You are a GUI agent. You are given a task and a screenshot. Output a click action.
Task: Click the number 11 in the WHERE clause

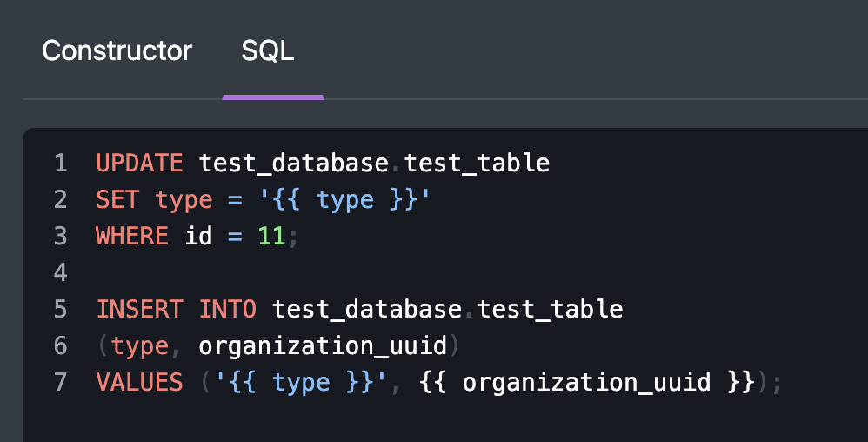(271, 236)
